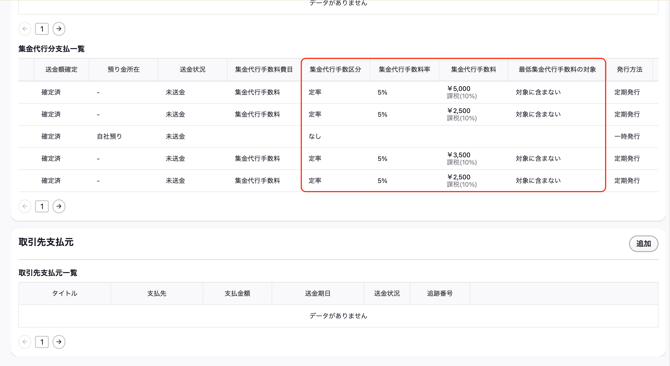This screenshot has width=670, height=366.
Task: Select page 1 above 集金代行分支払一覧 heading
Action: tap(42, 29)
